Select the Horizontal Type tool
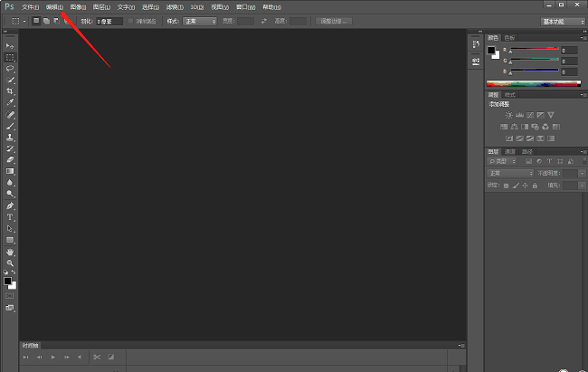 [10, 217]
